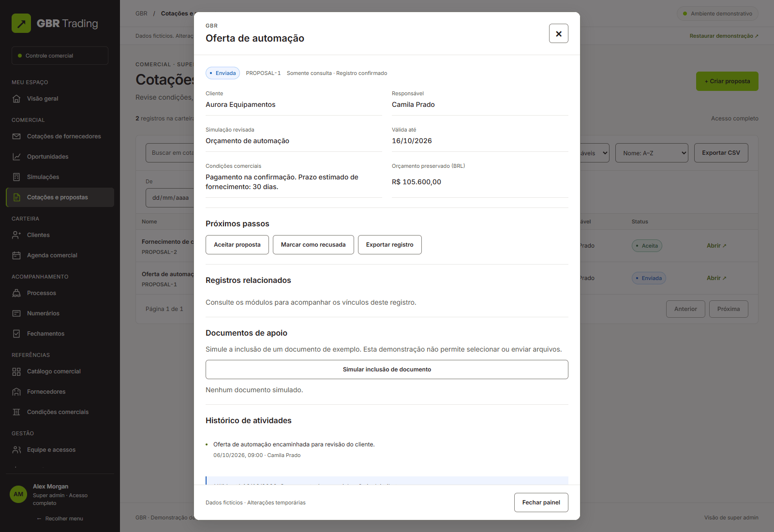
Task: Click the Clientes person icon
Action: coord(16,235)
